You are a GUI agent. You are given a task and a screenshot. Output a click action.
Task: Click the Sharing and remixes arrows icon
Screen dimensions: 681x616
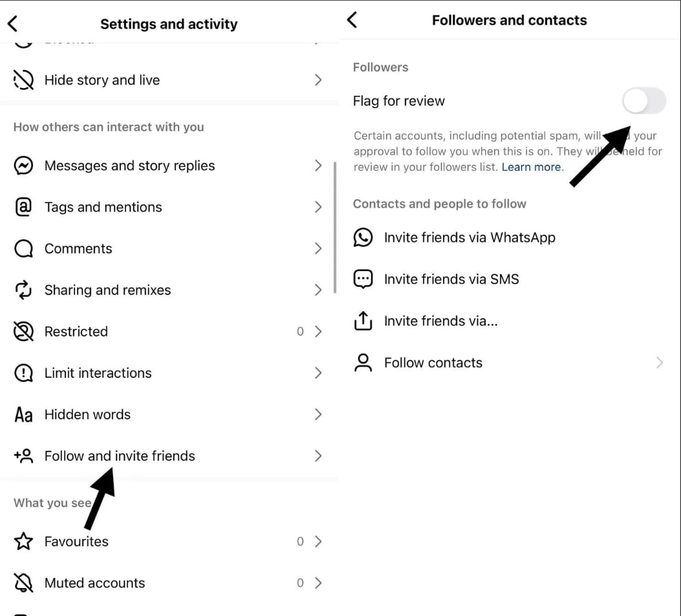[x=23, y=290]
